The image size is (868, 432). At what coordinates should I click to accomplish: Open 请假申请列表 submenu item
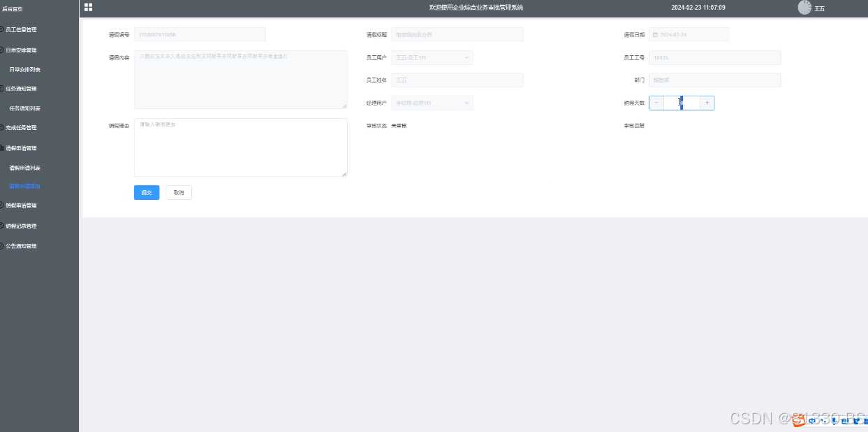point(24,168)
